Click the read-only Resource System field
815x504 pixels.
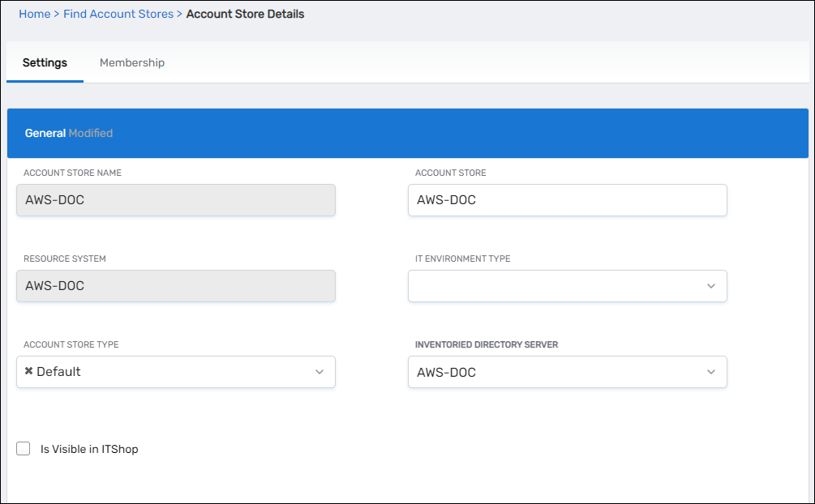click(176, 286)
